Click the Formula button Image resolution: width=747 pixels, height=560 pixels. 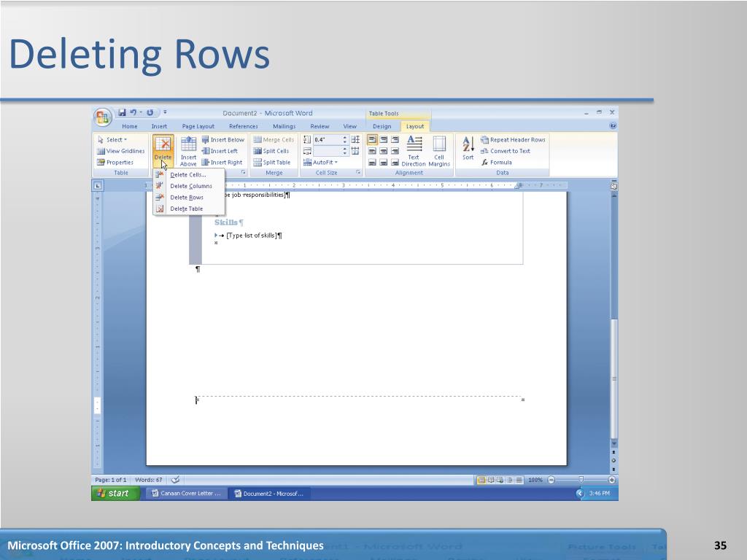click(496, 163)
